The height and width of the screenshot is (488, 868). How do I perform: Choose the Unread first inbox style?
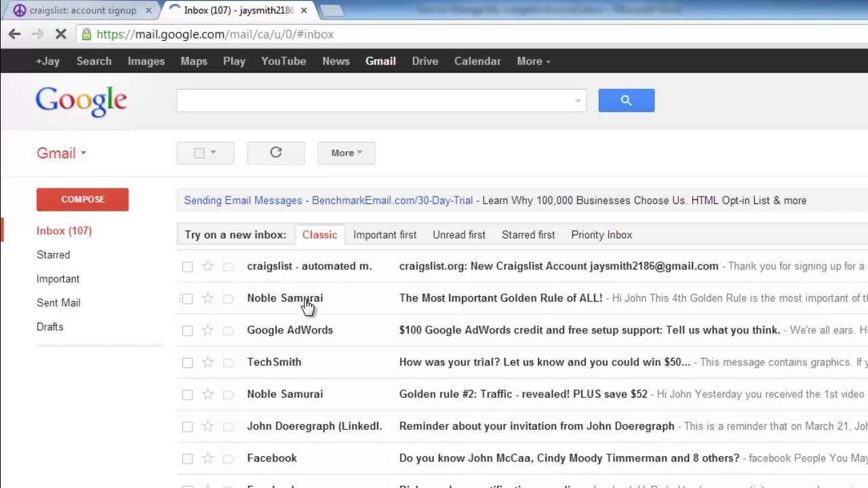(459, 235)
